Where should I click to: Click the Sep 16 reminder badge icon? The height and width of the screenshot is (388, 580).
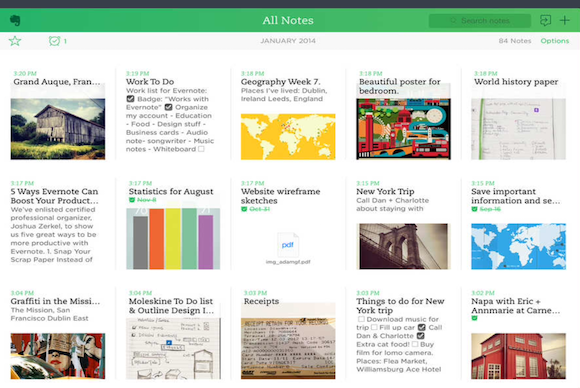pyautogui.click(x=474, y=209)
